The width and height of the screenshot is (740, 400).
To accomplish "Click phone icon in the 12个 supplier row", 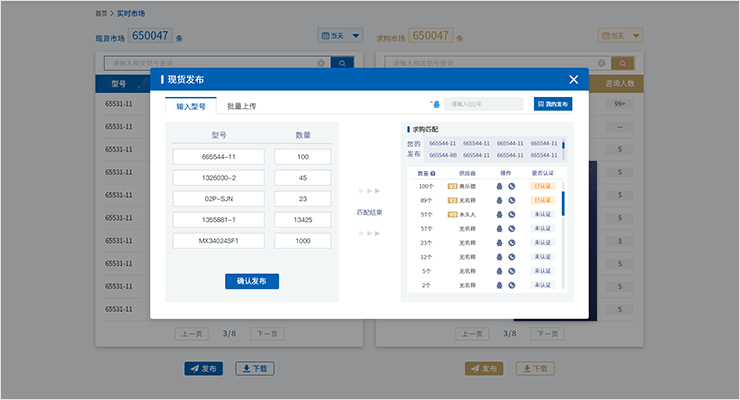I will point(512,257).
